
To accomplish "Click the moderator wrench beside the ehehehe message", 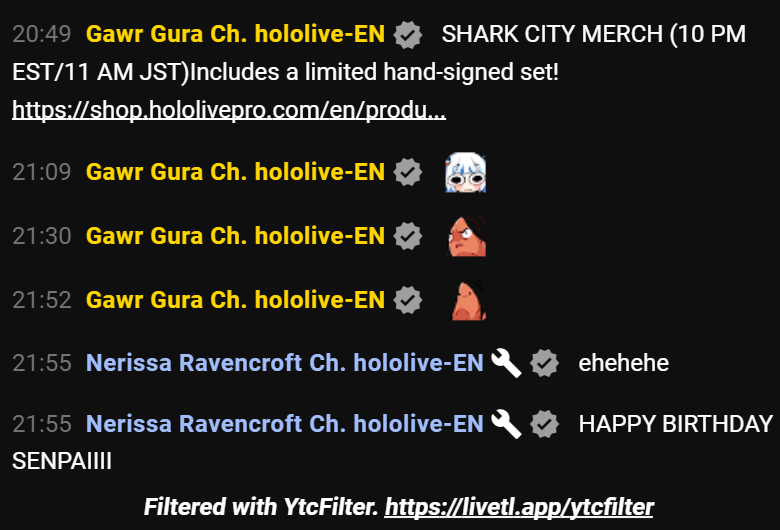I will click(x=506, y=363).
